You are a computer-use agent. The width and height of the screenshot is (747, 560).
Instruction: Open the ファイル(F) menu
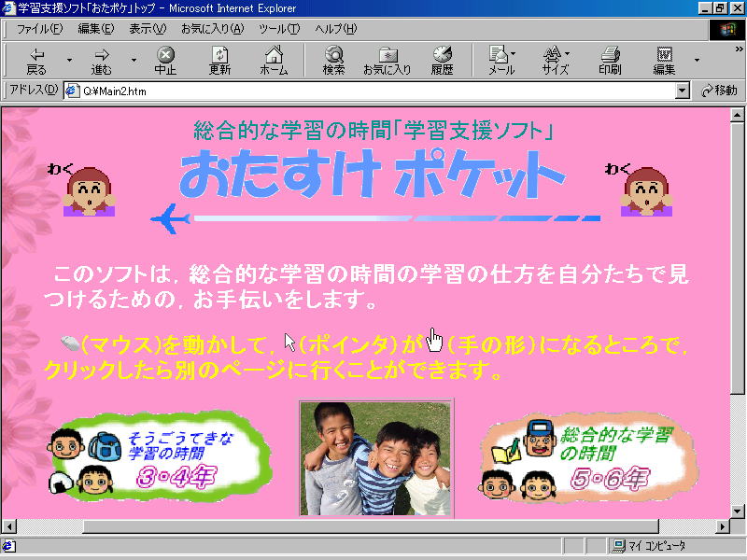(39, 29)
